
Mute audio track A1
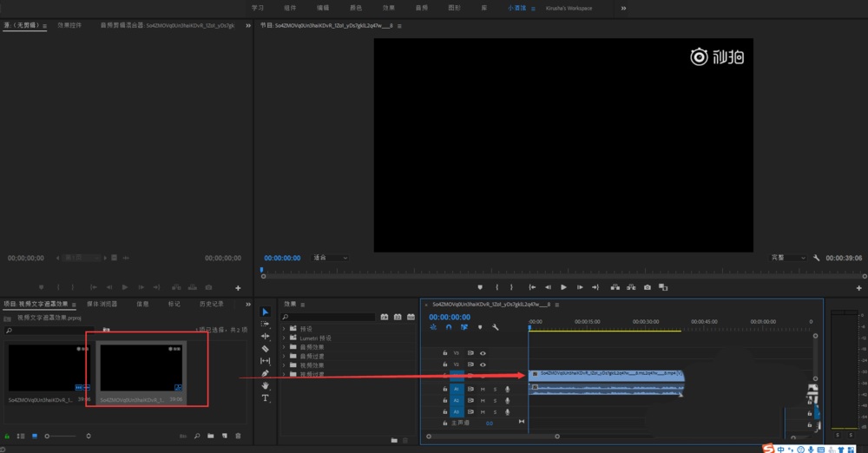coord(483,389)
